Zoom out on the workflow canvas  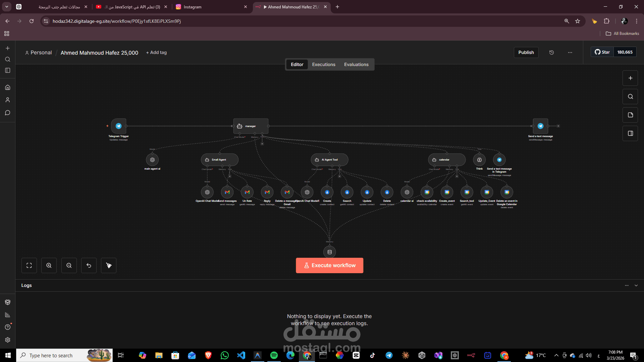point(69,265)
